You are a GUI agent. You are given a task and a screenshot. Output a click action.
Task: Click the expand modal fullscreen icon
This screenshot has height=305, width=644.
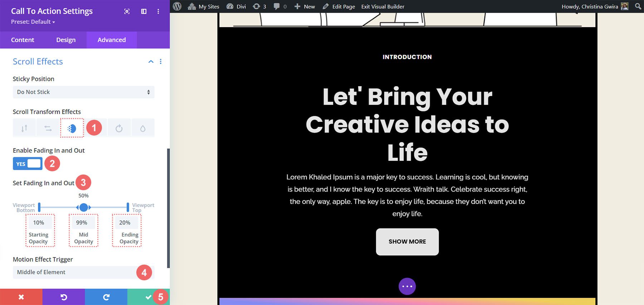tap(127, 11)
